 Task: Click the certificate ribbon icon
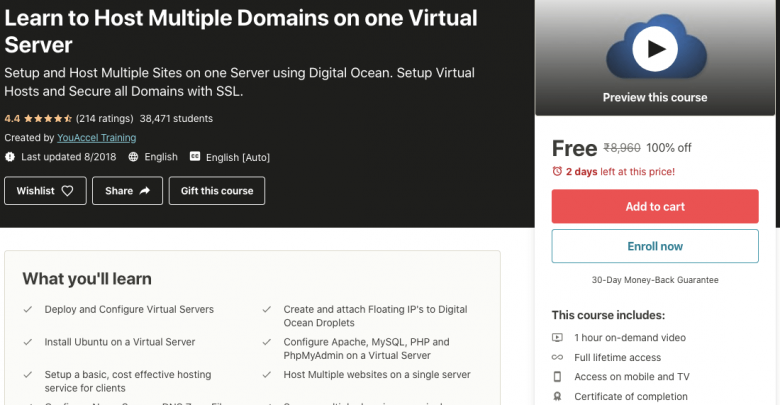[x=557, y=397]
